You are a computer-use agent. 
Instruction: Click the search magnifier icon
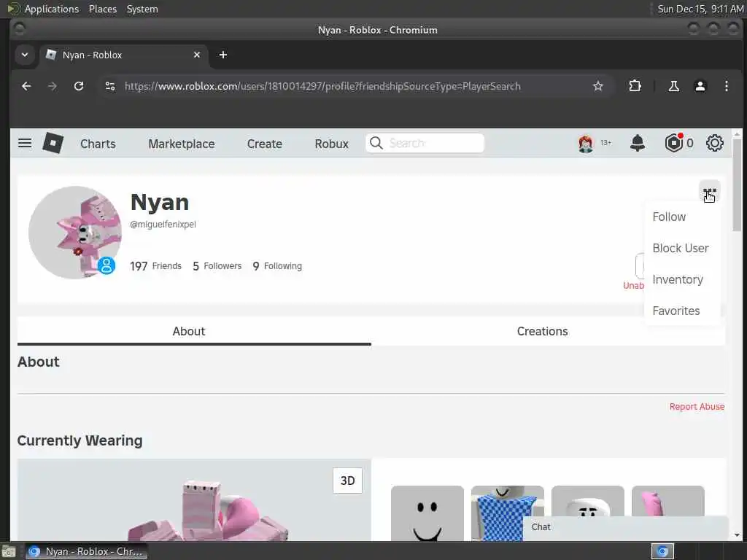point(376,143)
